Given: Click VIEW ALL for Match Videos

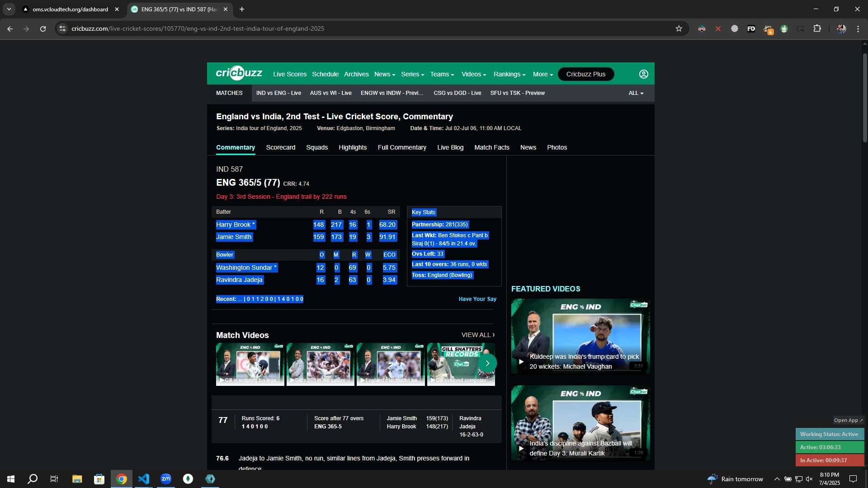Looking at the screenshot, I should click(x=478, y=335).
